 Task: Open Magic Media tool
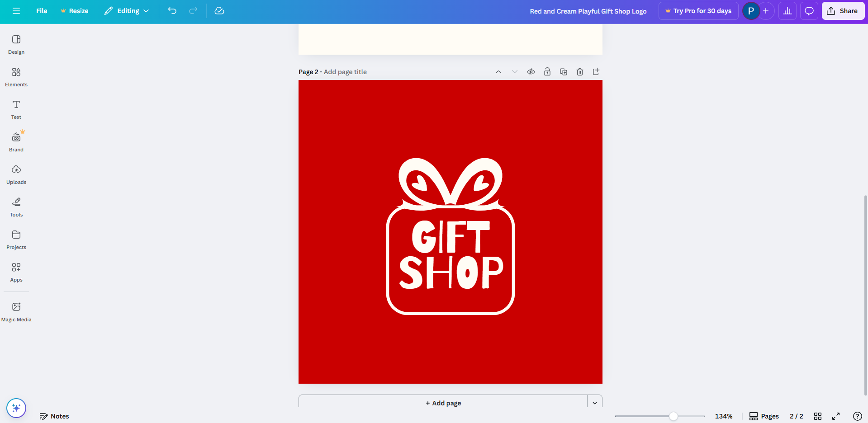(x=16, y=312)
